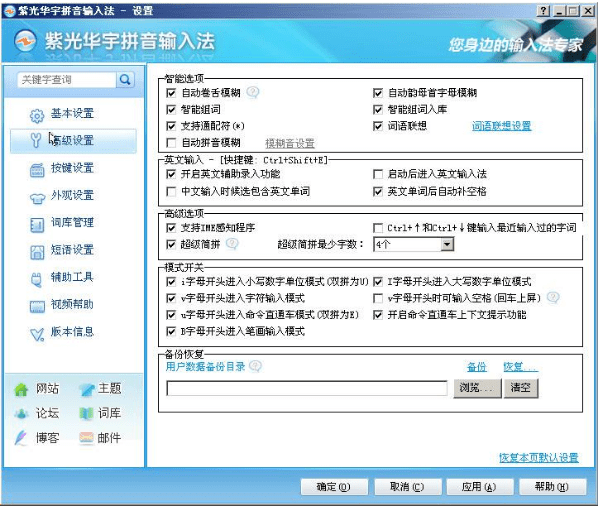Click the 清空 button

click(521, 388)
